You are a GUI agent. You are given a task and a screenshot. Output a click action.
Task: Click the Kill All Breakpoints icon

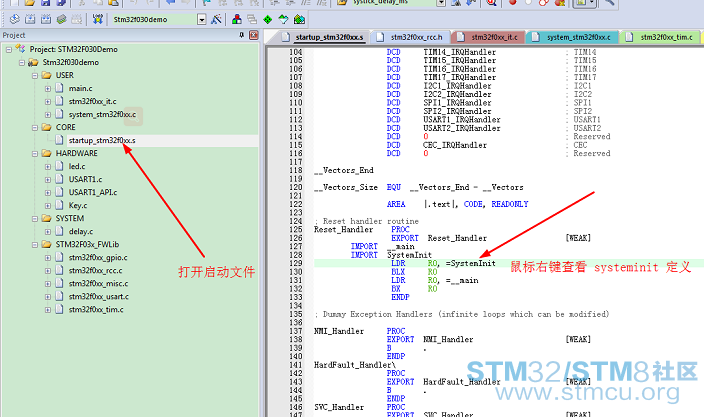559,2
